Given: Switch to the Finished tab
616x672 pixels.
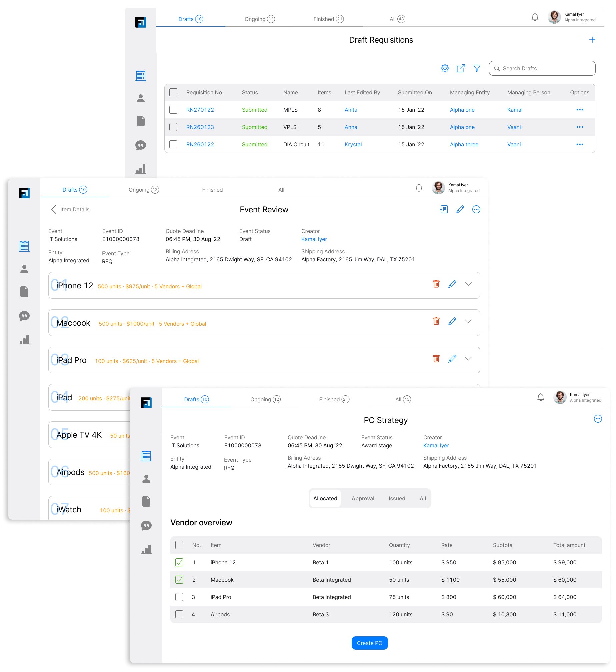Looking at the screenshot, I should pos(328,19).
